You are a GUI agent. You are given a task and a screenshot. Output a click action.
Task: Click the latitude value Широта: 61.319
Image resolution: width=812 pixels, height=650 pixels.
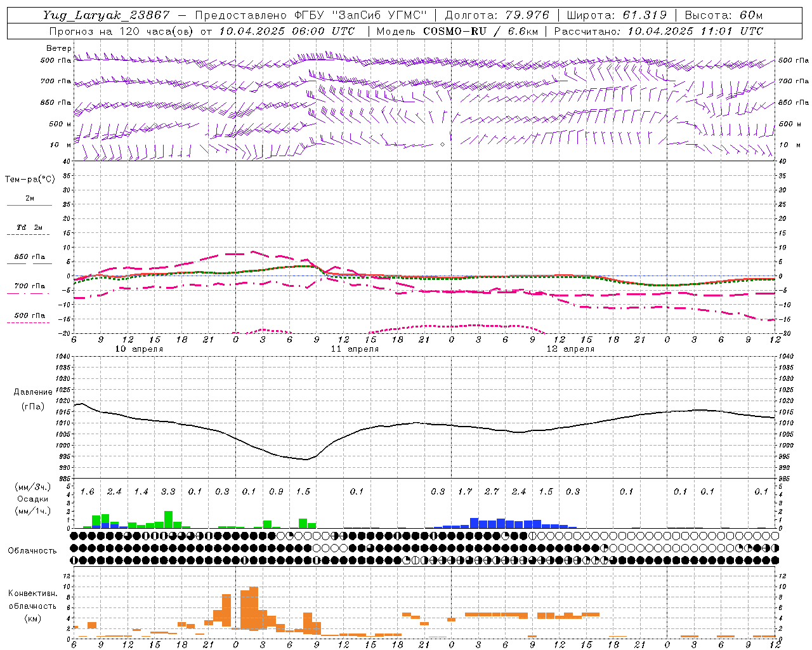click(617, 15)
